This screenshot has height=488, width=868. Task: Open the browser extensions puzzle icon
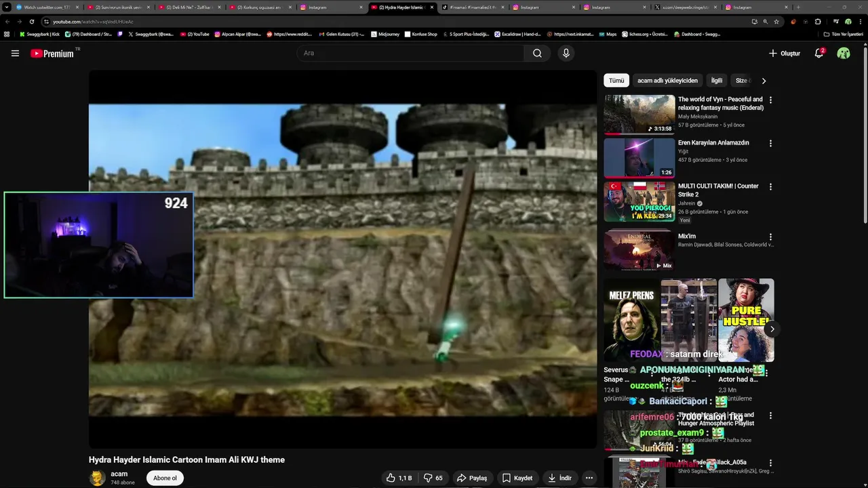point(817,21)
